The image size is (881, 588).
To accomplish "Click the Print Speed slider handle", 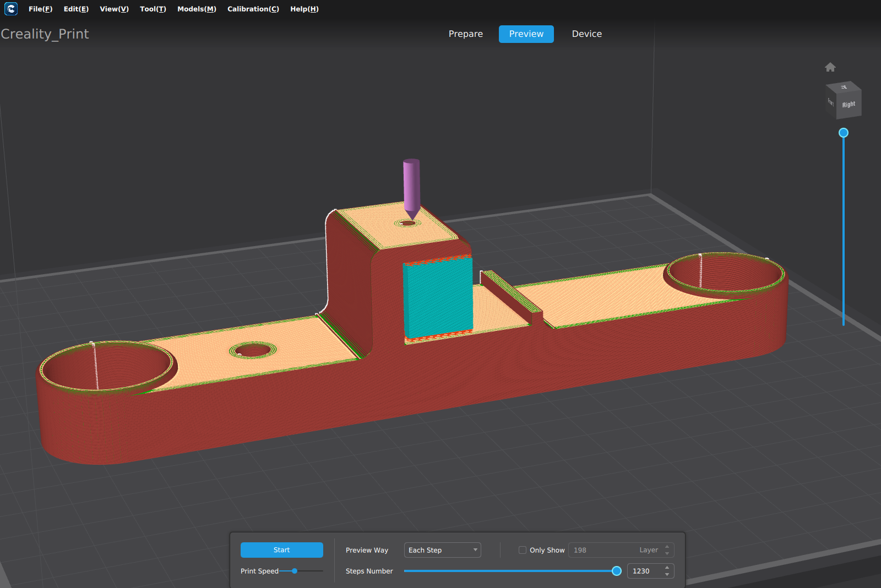I will [295, 571].
